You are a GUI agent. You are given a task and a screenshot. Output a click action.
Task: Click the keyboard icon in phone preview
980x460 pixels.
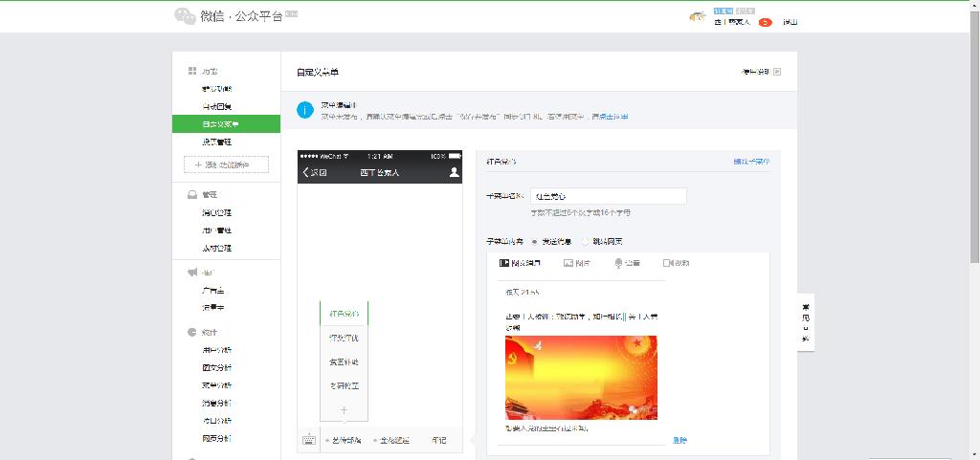(309, 440)
